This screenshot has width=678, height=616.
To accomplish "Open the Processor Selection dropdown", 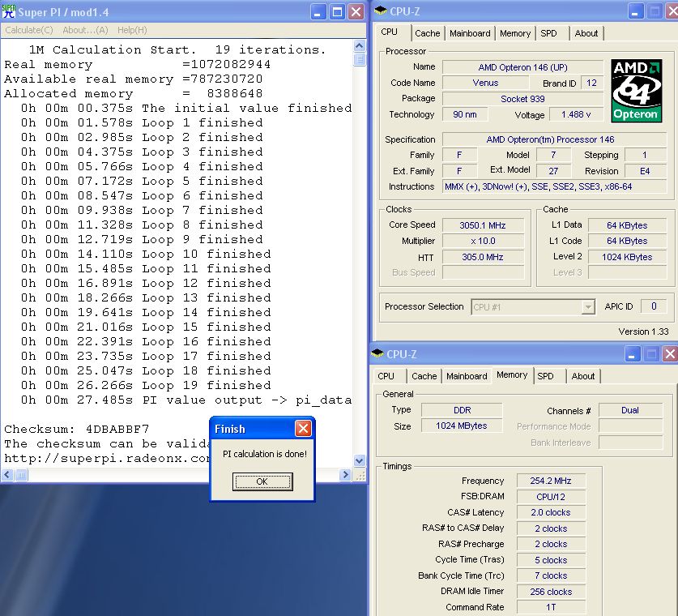I will pyautogui.click(x=588, y=307).
